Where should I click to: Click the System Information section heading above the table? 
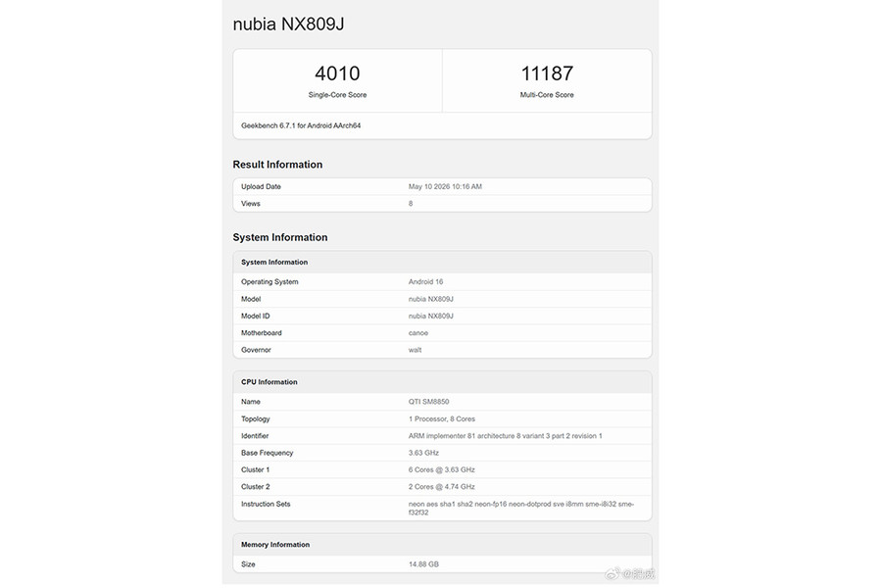tap(280, 237)
